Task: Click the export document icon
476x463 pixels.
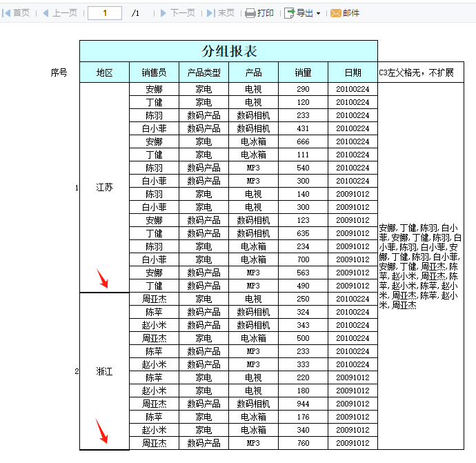Action: click(290, 13)
